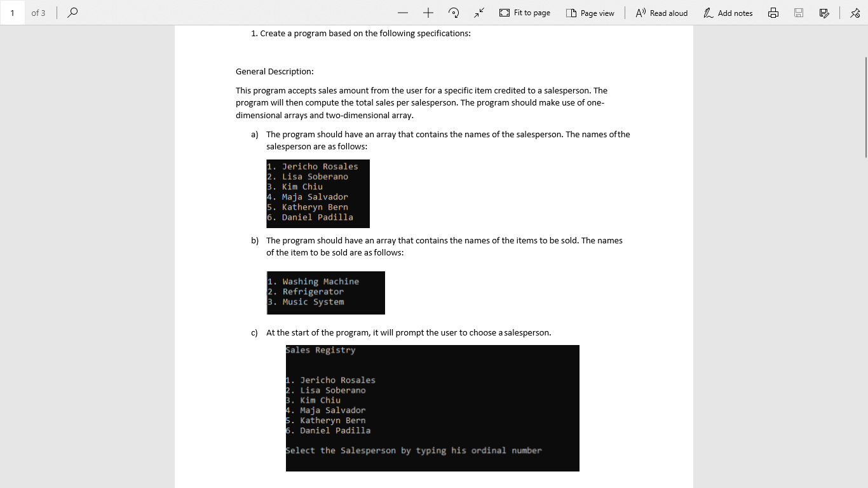The width and height of the screenshot is (868, 488).
Task: Open the find-in-document search
Action: [72, 12]
